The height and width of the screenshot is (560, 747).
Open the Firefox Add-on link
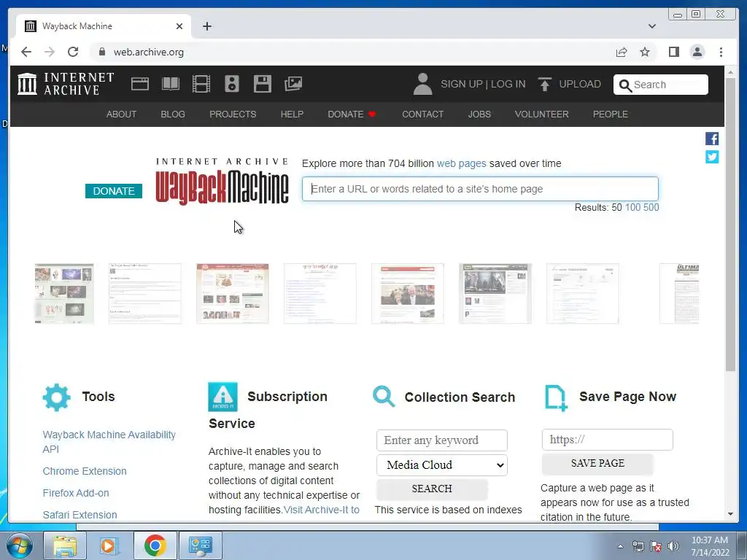click(x=76, y=493)
